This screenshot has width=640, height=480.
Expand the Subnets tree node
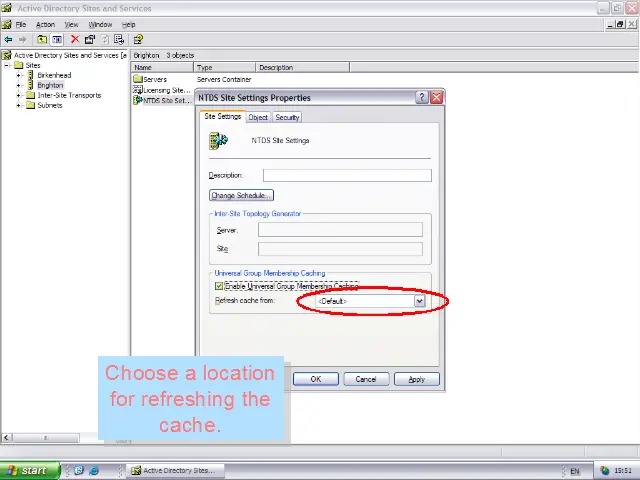click(18, 105)
